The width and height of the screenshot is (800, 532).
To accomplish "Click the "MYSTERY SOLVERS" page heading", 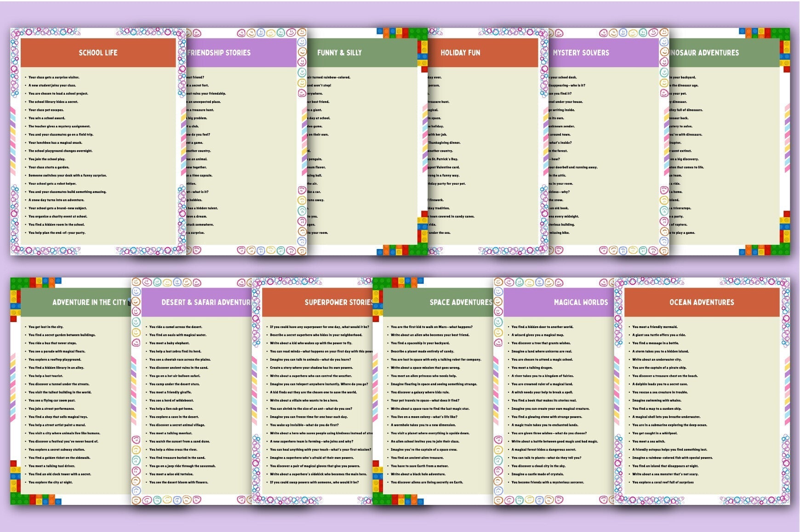I will [581, 53].
